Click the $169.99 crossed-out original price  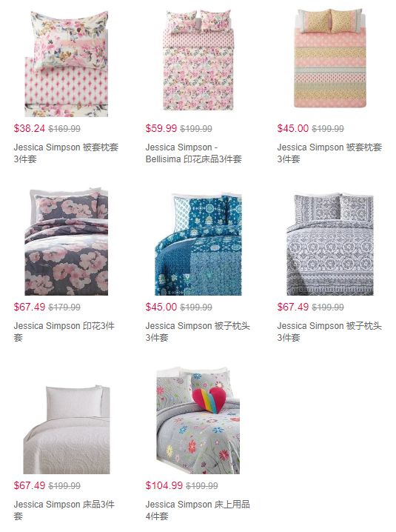coord(64,129)
